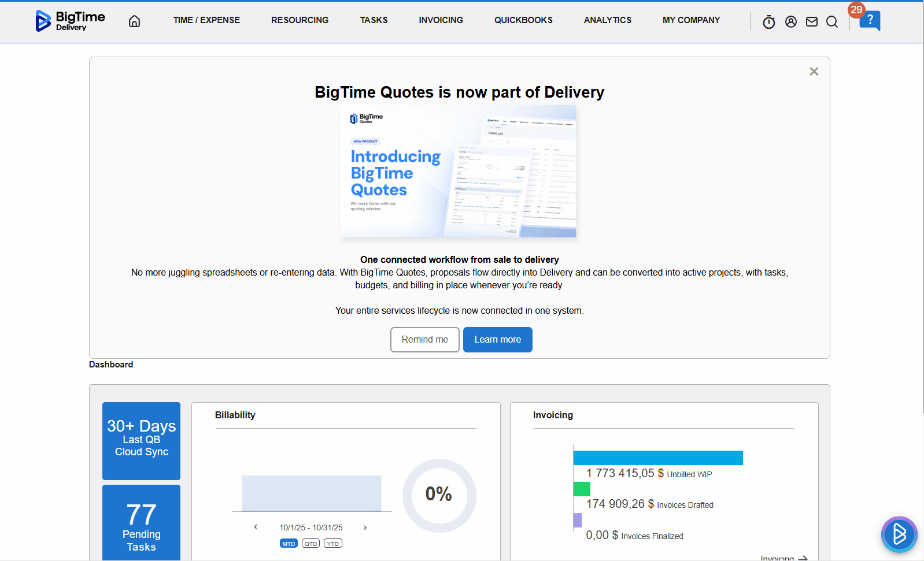This screenshot has height=561, width=924.
Task: Click the Dashboard label
Action: 111,365
